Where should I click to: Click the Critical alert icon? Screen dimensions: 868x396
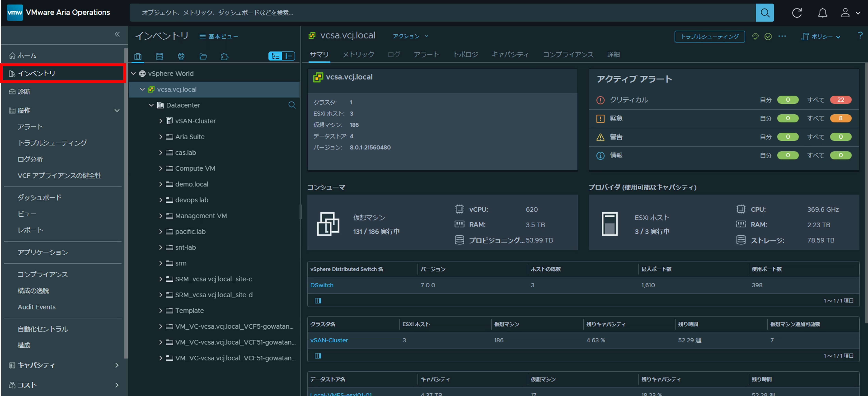600,100
